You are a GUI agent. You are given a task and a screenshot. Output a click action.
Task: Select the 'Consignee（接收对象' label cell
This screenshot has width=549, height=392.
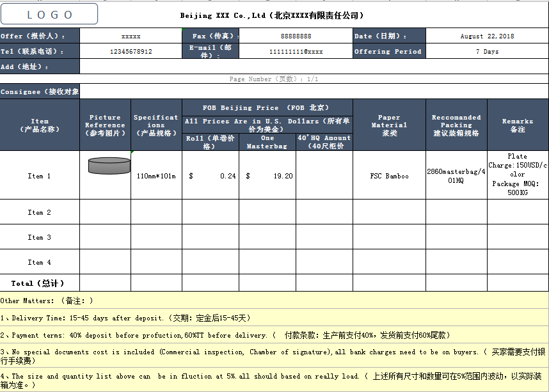(x=40, y=91)
